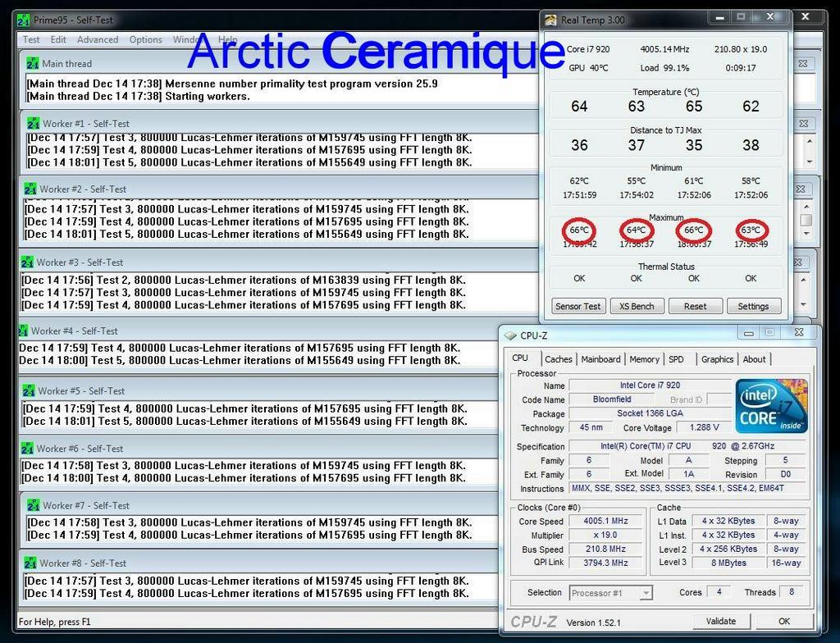Image resolution: width=840 pixels, height=643 pixels.
Task: Click Worker #2 scrollbar down arrow
Action: pyautogui.click(x=806, y=234)
